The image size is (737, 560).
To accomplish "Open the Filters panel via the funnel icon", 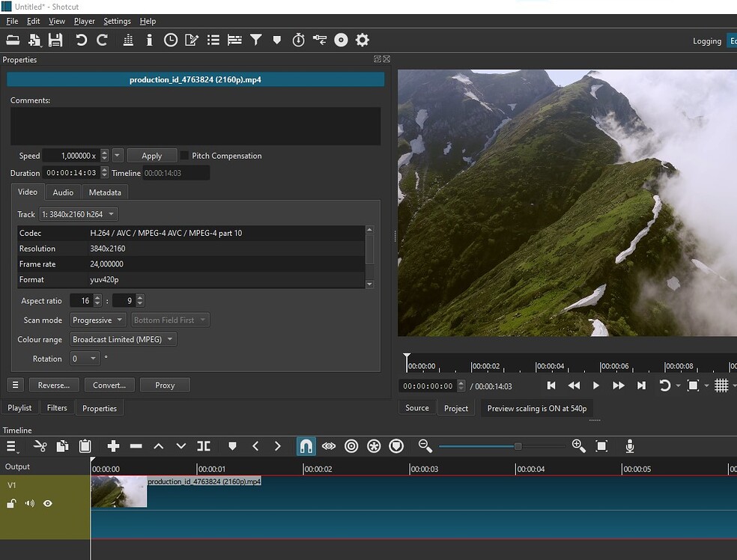I will pos(255,40).
